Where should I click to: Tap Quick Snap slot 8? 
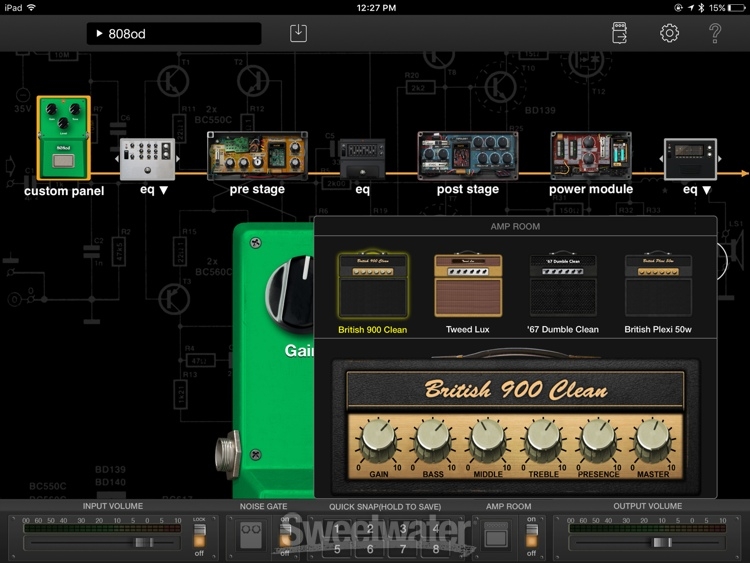tap(436, 549)
